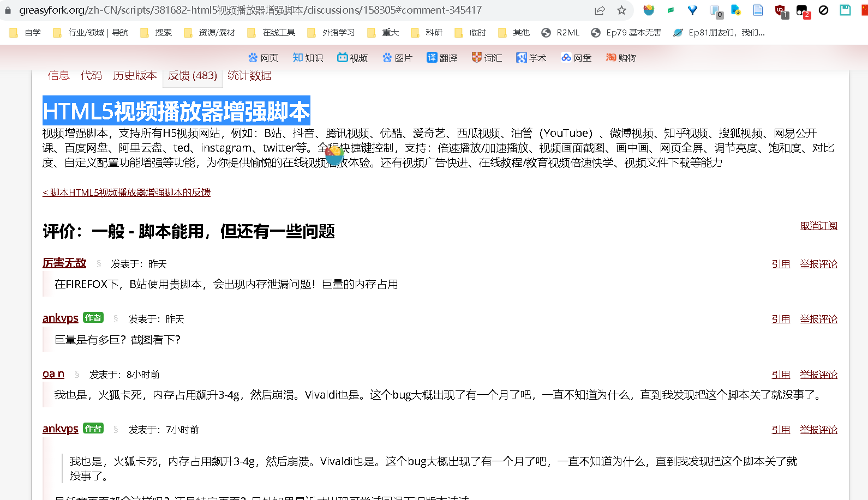The image size is (868, 500).
Task: Click 取消订阅 to unsubscribe
Action: 819,226
